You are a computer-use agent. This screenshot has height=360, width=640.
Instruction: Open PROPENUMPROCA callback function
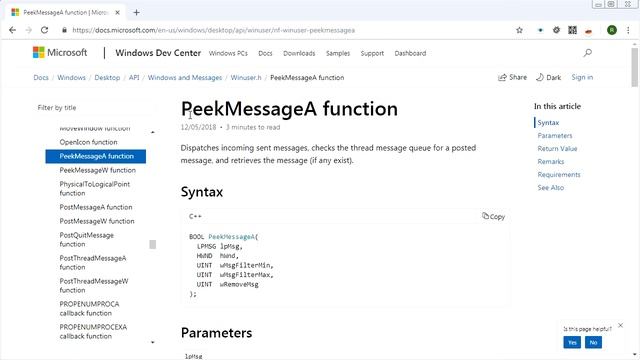[89, 309]
